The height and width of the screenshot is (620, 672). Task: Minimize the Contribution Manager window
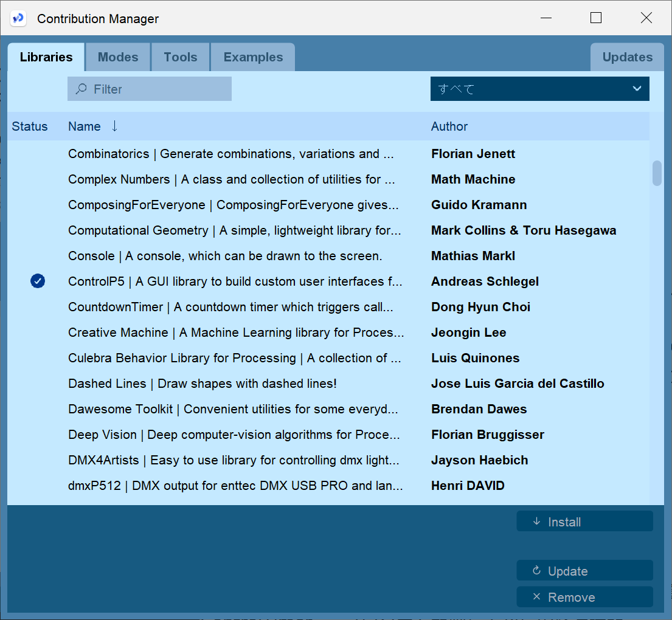546,18
